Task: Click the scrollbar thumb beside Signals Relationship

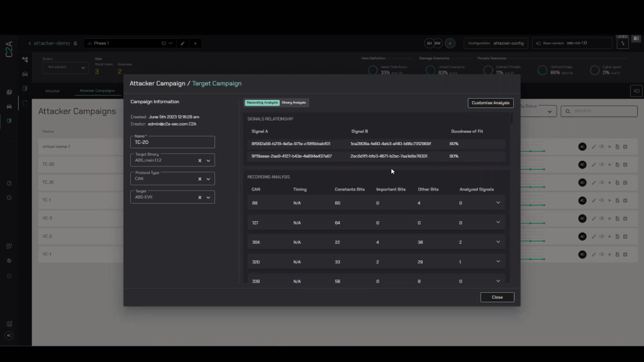Action: tap(511, 118)
